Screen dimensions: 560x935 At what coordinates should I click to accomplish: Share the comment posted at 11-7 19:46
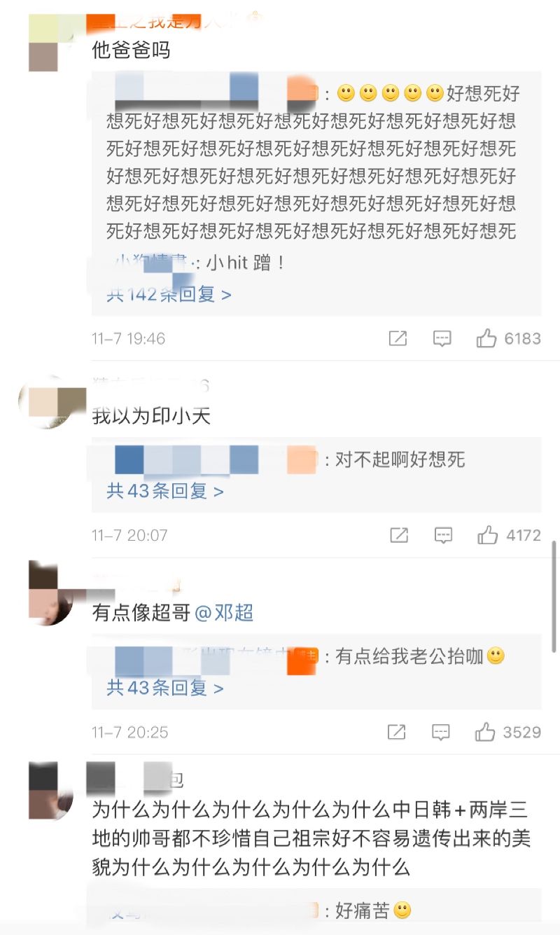coord(398,339)
